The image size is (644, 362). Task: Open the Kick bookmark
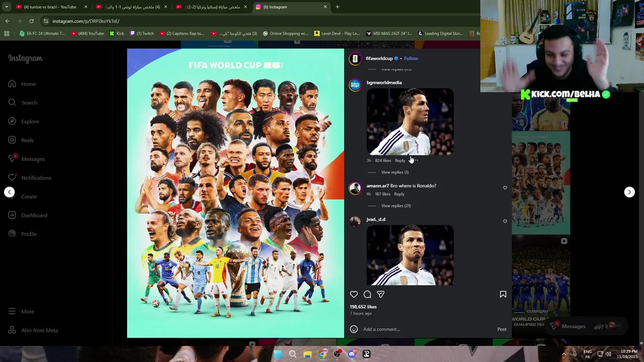116,34
